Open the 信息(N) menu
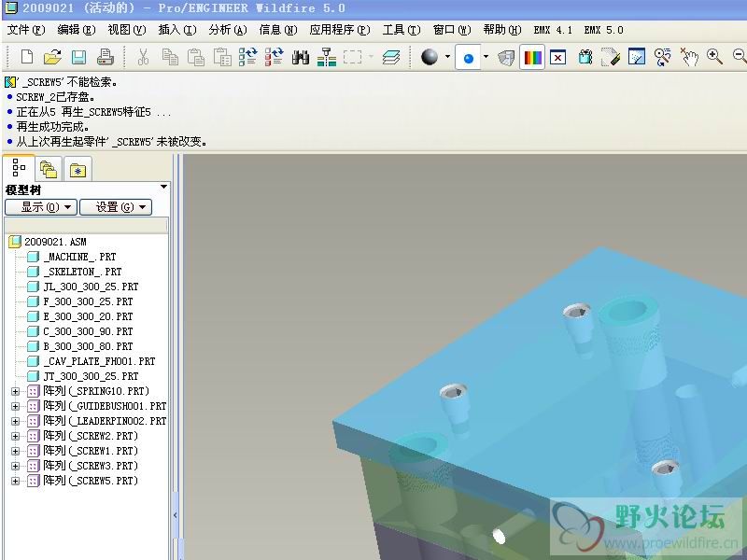 coord(278,30)
